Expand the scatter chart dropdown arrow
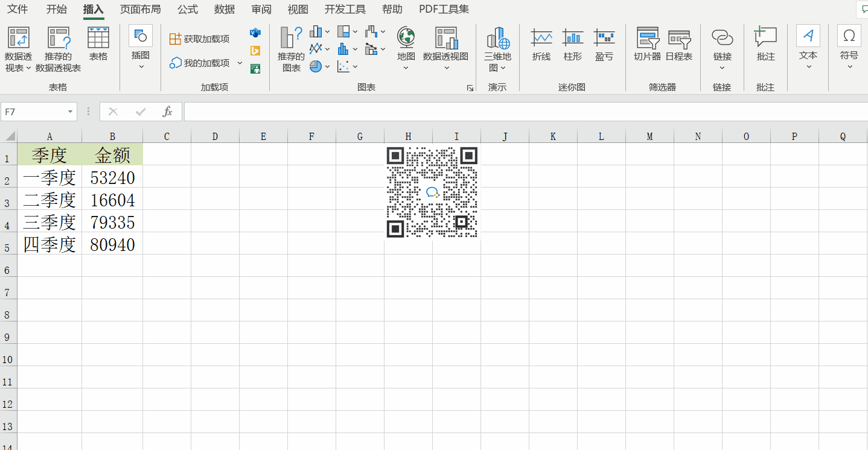 [355, 66]
